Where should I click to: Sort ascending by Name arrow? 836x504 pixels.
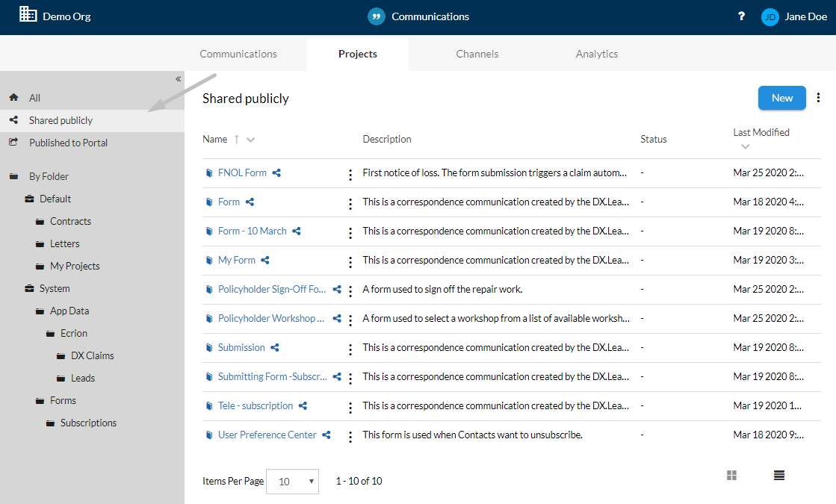point(236,139)
